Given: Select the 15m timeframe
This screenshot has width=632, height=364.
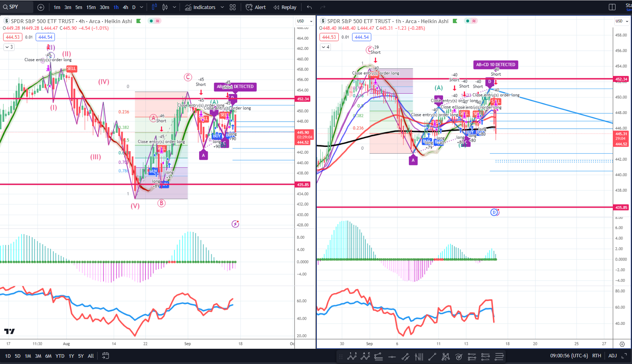Looking at the screenshot, I should (91, 7).
